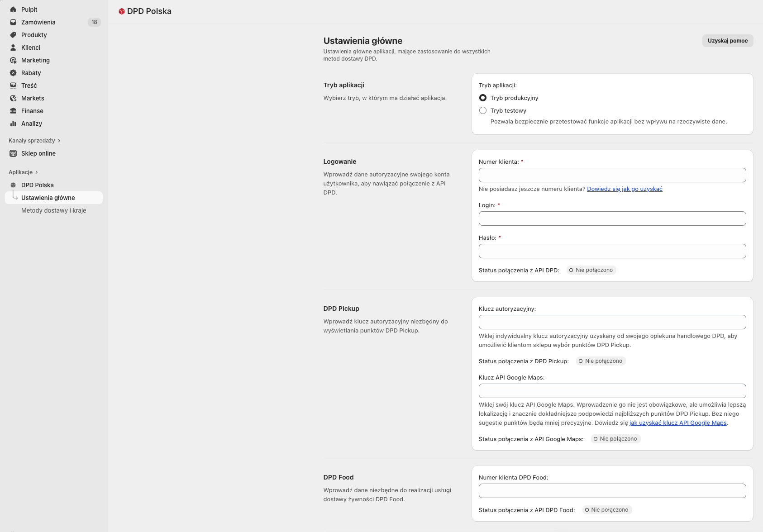This screenshot has height=532, width=763.
Task: Open Treść in the sidebar
Action: (x=54, y=85)
